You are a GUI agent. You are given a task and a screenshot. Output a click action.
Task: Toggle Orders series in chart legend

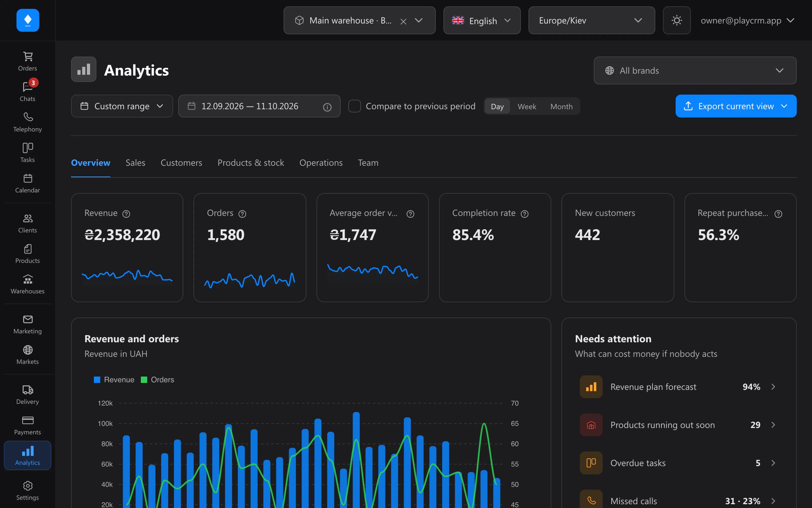pyautogui.click(x=157, y=380)
